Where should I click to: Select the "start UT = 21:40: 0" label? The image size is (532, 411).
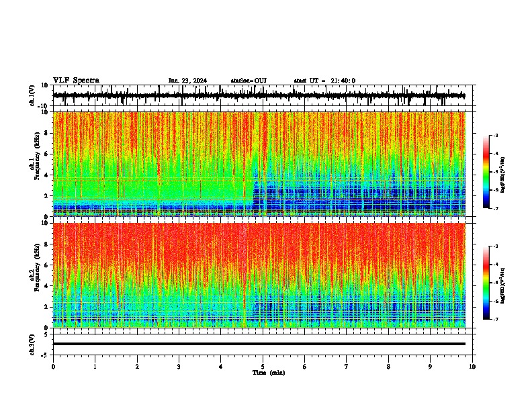[x=324, y=81]
